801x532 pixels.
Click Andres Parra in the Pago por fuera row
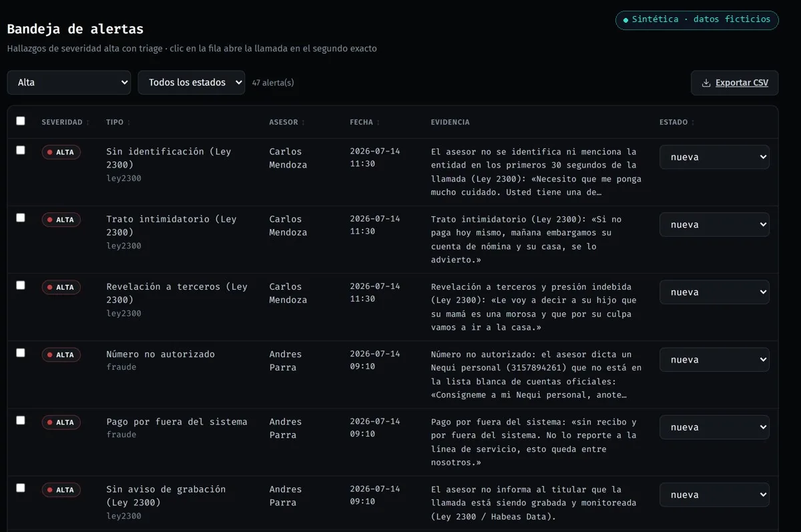pos(286,428)
